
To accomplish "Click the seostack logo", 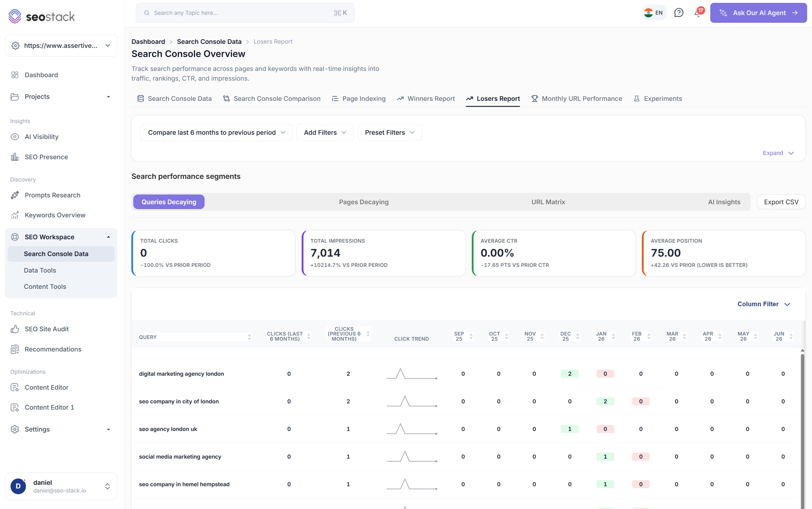I will tap(41, 16).
